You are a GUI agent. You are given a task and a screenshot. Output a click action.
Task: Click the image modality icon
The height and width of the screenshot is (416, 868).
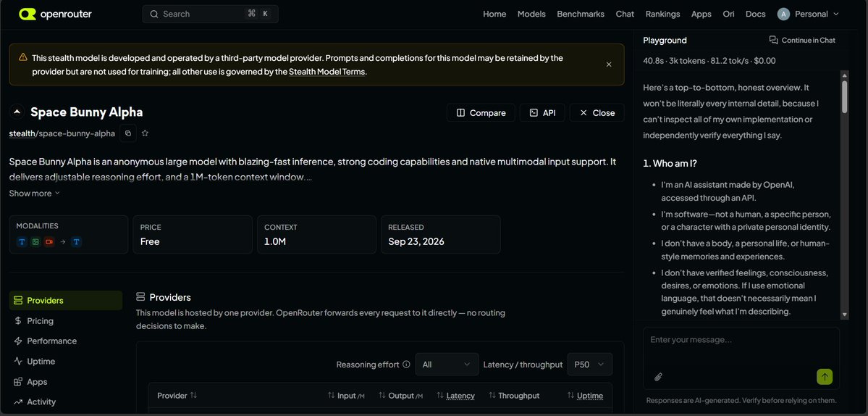(35, 241)
